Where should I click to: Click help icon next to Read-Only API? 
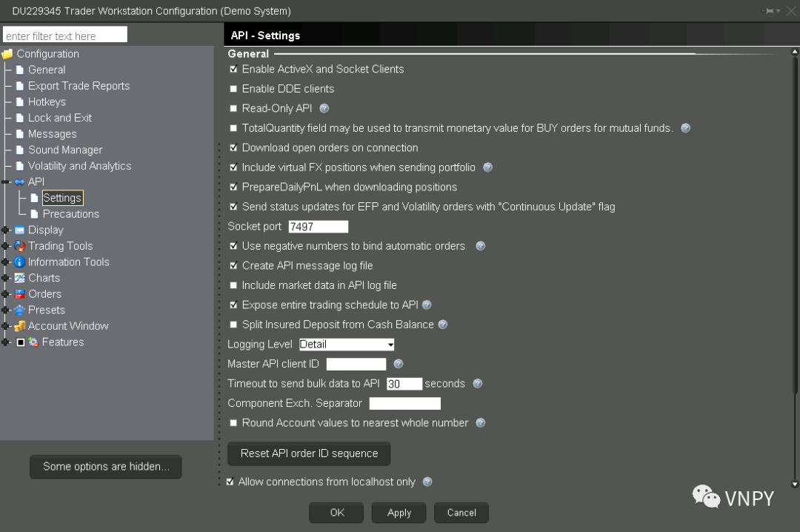[x=324, y=108]
